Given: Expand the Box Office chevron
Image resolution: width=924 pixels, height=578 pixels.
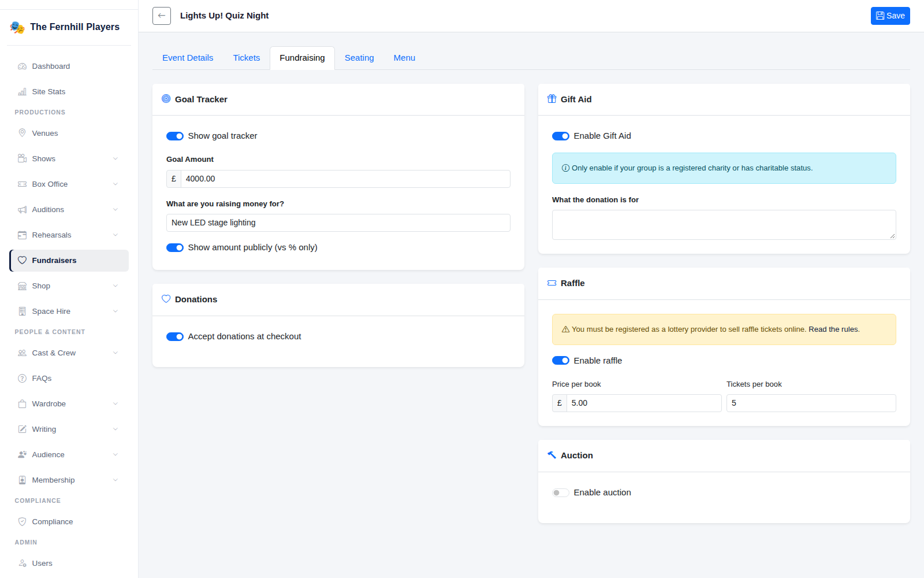Looking at the screenshot, I should pyautogui.click(x=115, y=184).
